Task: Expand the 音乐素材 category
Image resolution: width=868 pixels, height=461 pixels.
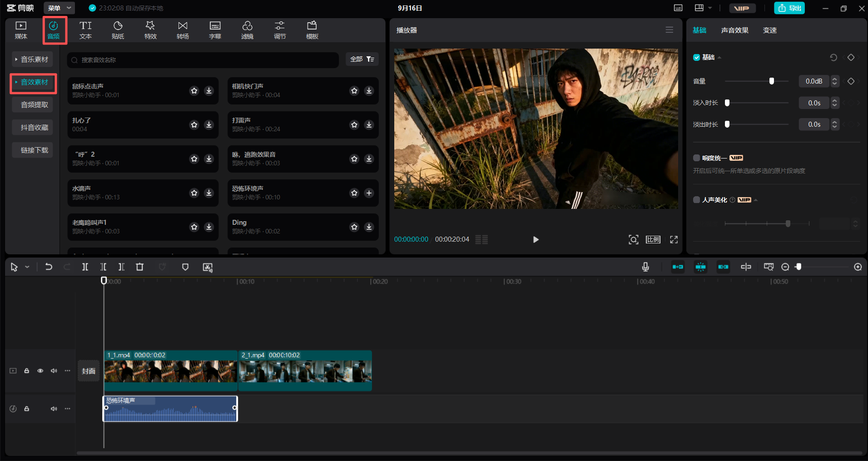Action: click(32, 59)
